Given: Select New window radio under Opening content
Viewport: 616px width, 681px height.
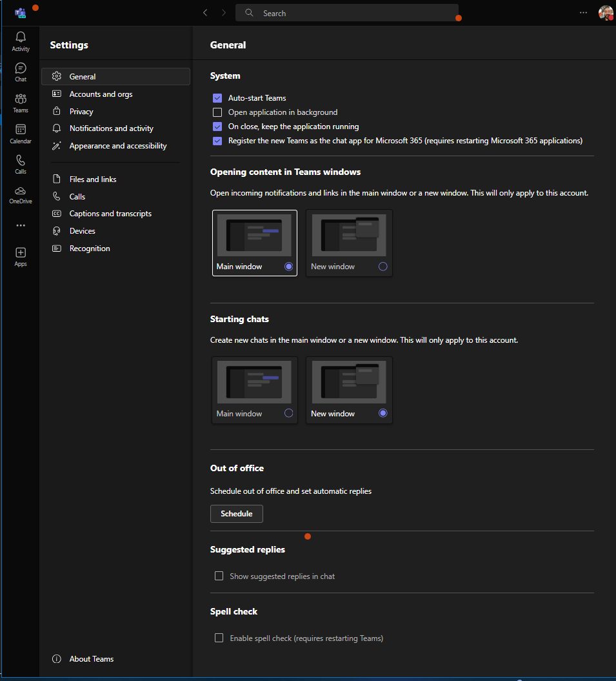Looking at the screenshot, I should (x=383, y=266).
